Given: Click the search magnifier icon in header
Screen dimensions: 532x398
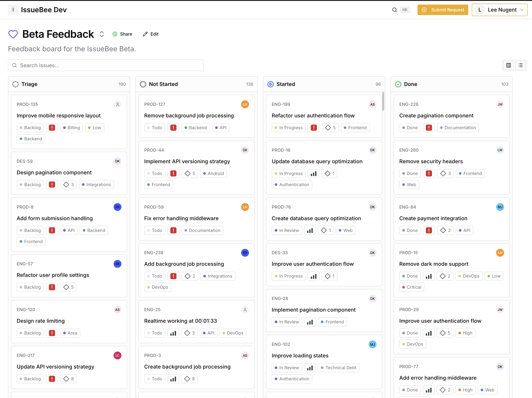Looking at the screenshot, I should tap(394, 10).
